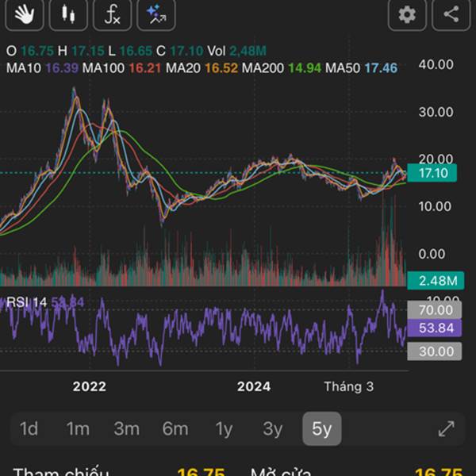The height and width of the screenshot is (476, 476).
Task: Click the RSI value label 53.84
Action: point(433,329)
